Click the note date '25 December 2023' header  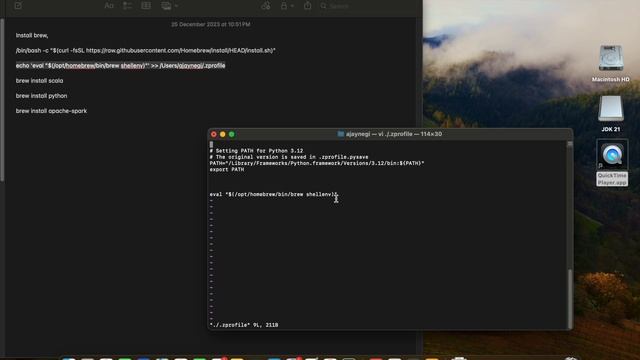pyautogui.click(x=211, y=24)
